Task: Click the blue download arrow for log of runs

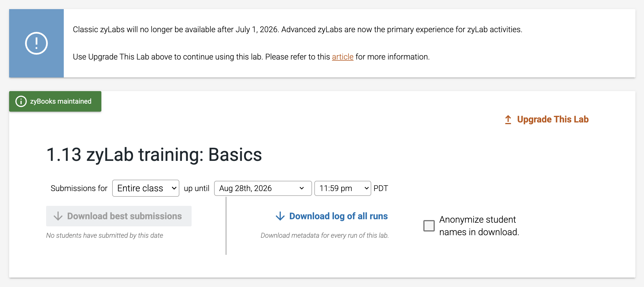Action: pos(280,216)
